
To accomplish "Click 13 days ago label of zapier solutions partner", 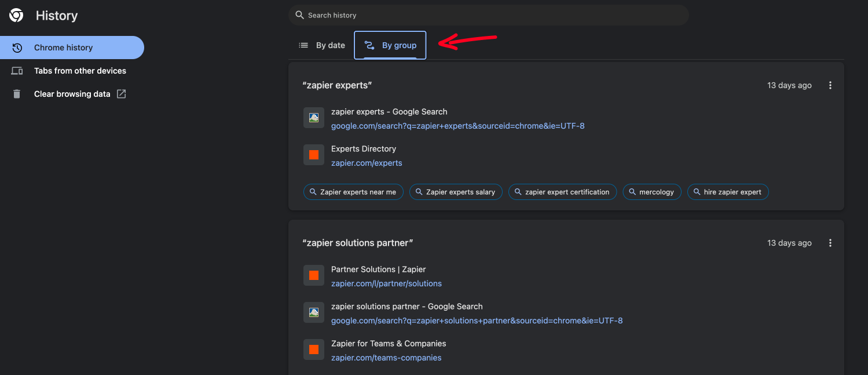I will pos(789,243).
